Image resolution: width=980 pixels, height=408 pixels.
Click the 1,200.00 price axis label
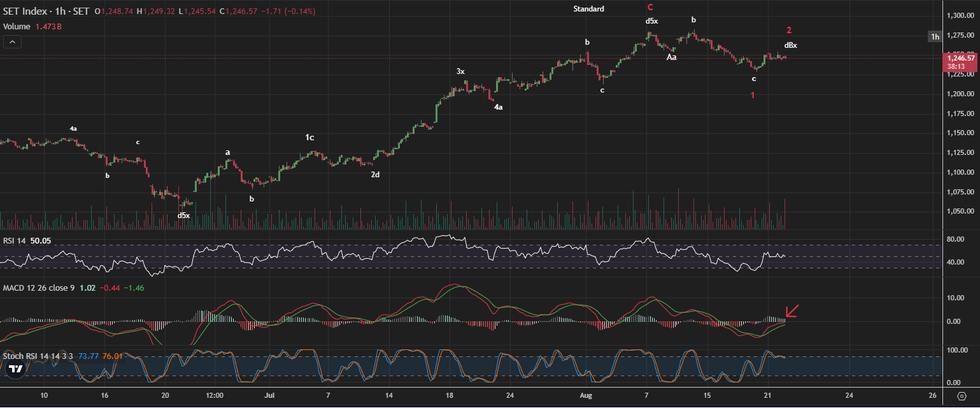pos(960,94)
